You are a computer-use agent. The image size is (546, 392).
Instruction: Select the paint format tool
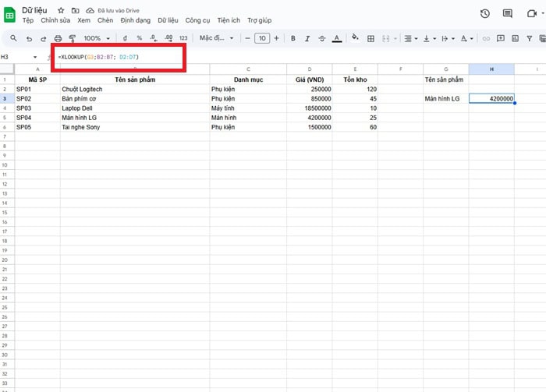(73, 39)
